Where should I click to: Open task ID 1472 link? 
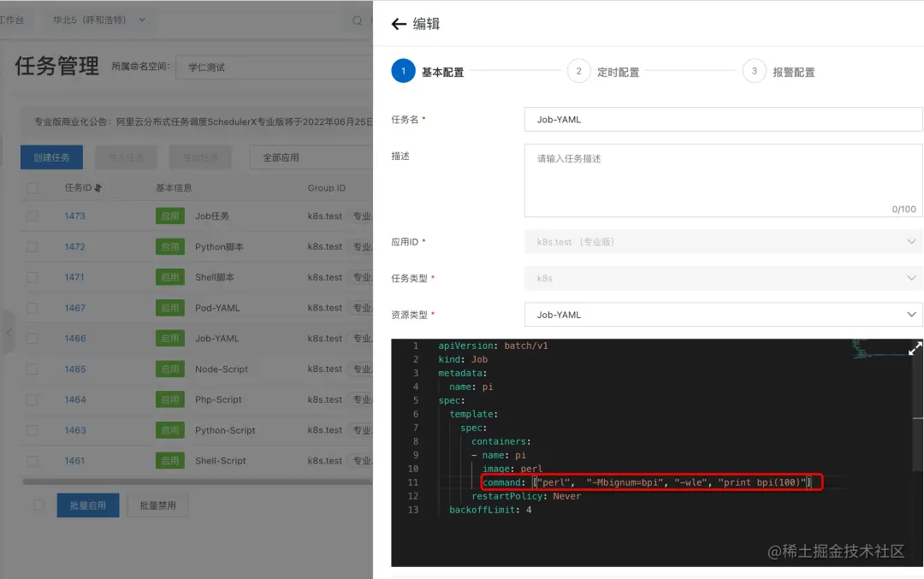[x=74, y=247]
